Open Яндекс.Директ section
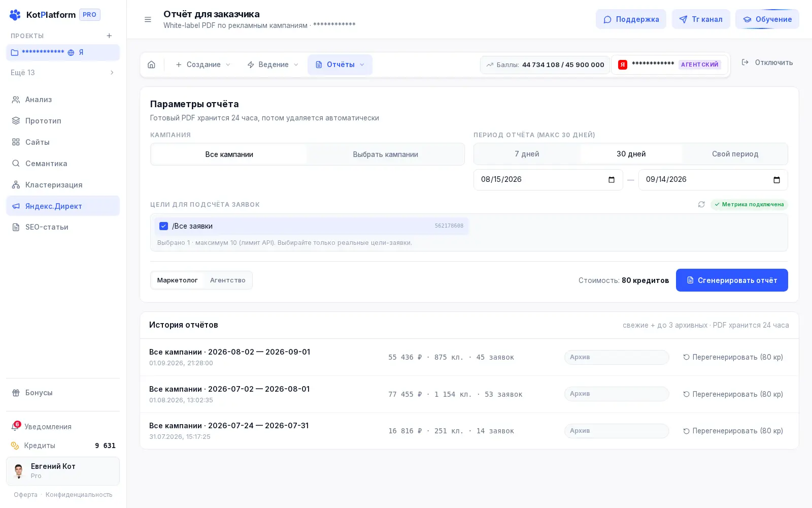The height and width of the screenshot is (508, 812). (63, 206)
